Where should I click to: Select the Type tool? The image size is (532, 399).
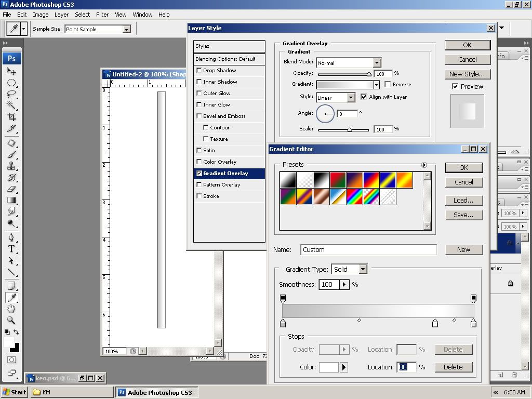(11, 249)
